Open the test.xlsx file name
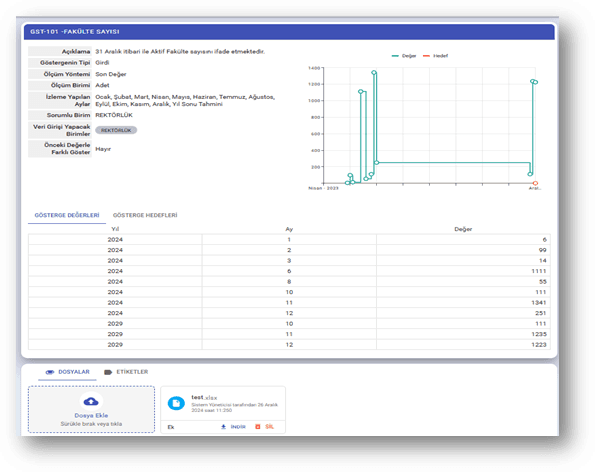The height and width of the screenshot is (472, 595). point(204,397)
